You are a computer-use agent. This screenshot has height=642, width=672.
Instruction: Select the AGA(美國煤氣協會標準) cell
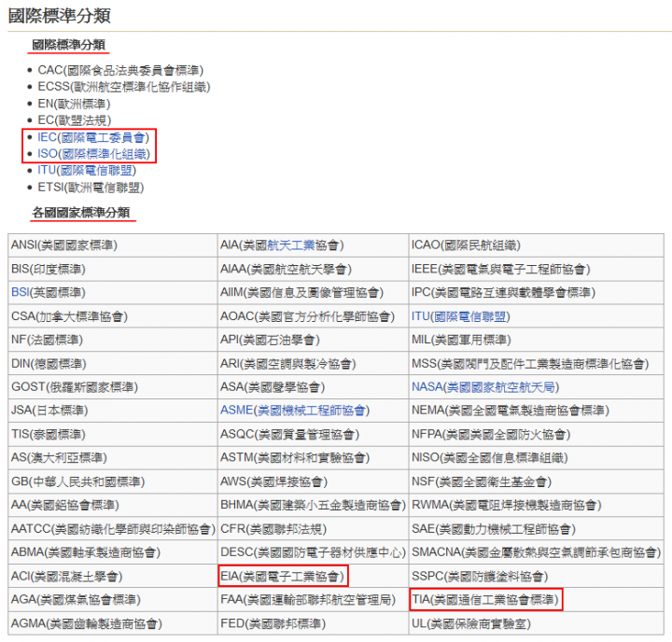113,600
